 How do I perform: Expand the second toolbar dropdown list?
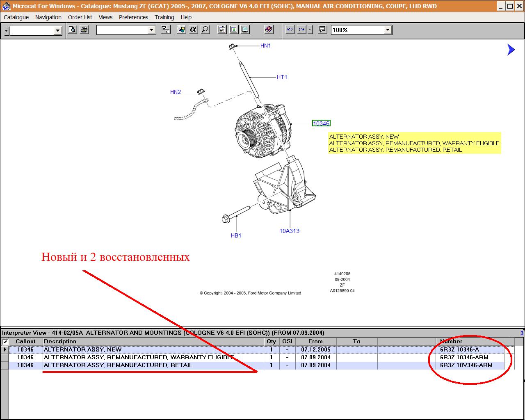tap(151, 30)
